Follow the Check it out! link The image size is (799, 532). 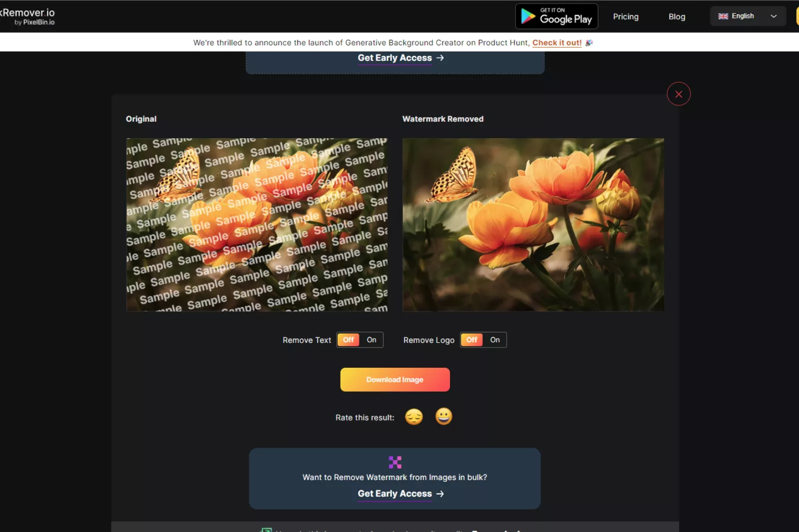pyautogui.click(x=557, y=43)
